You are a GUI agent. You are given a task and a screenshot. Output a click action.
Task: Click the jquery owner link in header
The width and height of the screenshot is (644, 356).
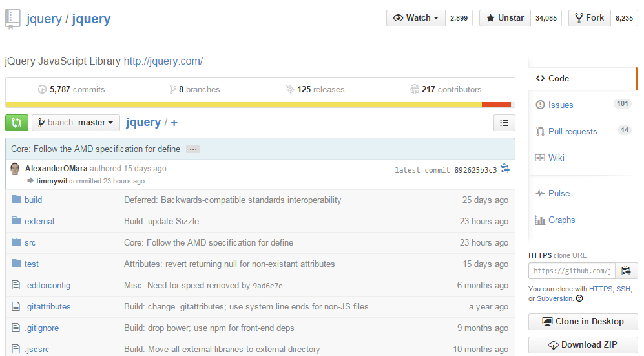tap(44, 19)
